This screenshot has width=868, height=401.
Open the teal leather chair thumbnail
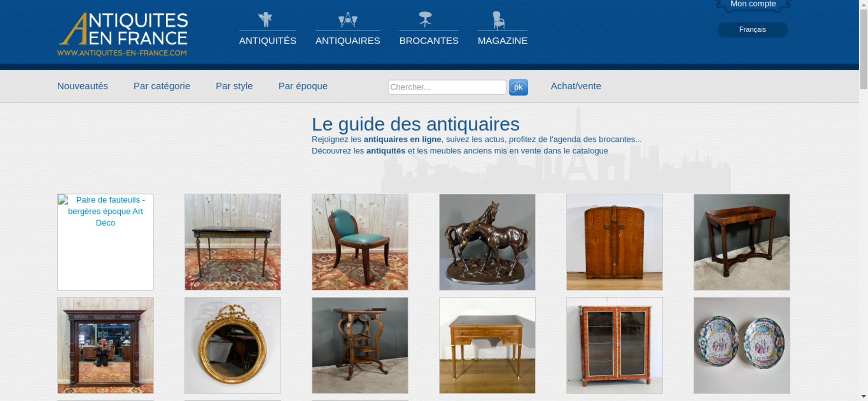point(360,242)
